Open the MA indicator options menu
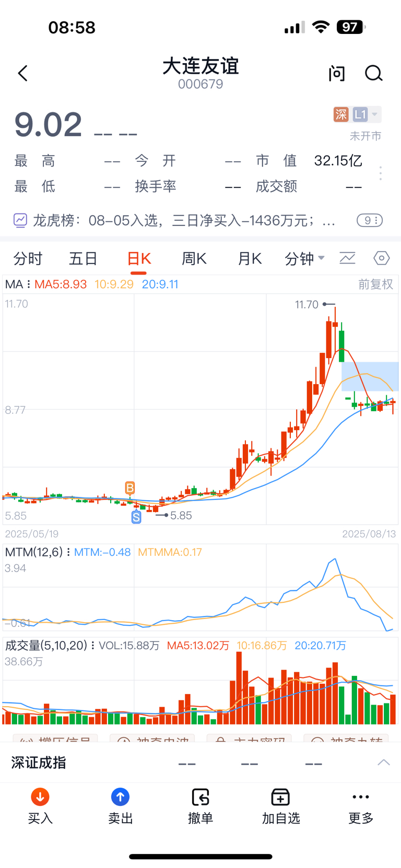Image resolution: width=401 pixels, height=868 pixels. click(18, 284)
